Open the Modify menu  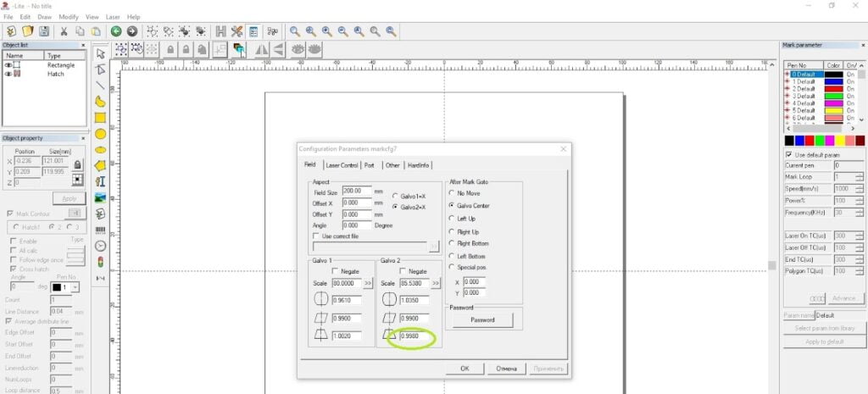pyautogui.click(x=69, y=17)
